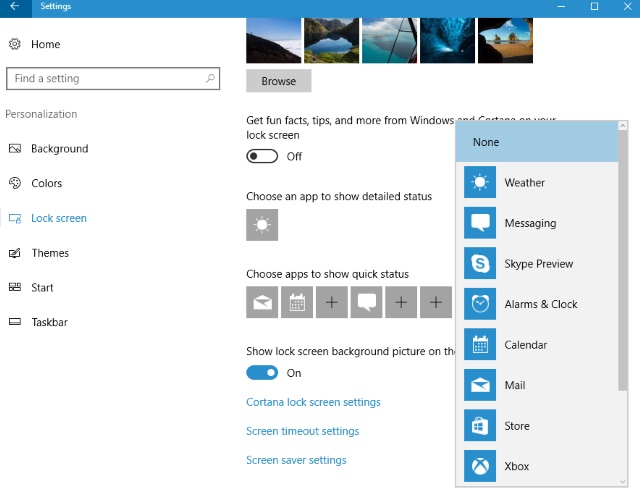Open Home via the gear icon
640x493 pixels.
[15, 44]
